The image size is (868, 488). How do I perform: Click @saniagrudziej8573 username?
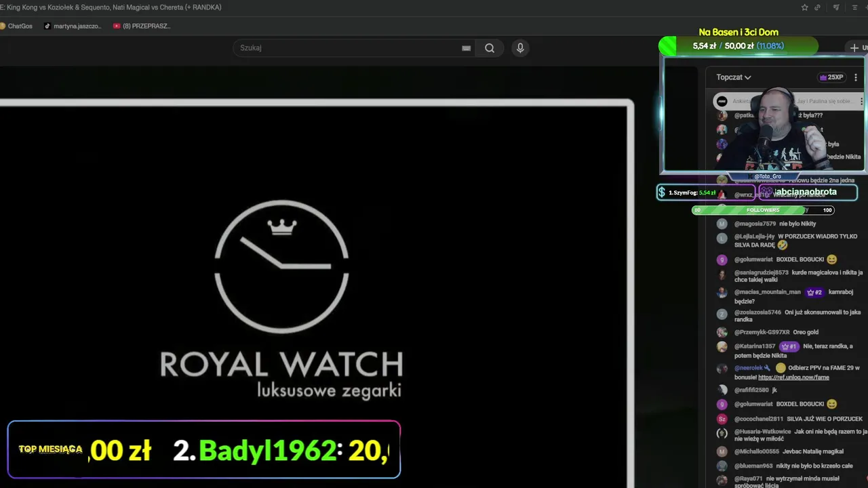pyautogui.click(x=762, y=272)
